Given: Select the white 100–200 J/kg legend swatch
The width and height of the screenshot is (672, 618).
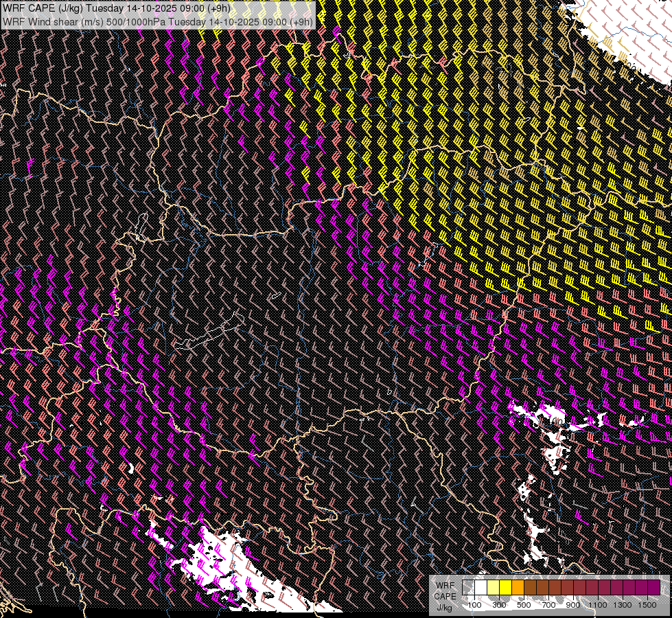Looking at the screenshot, I should [x=481, y=587].
